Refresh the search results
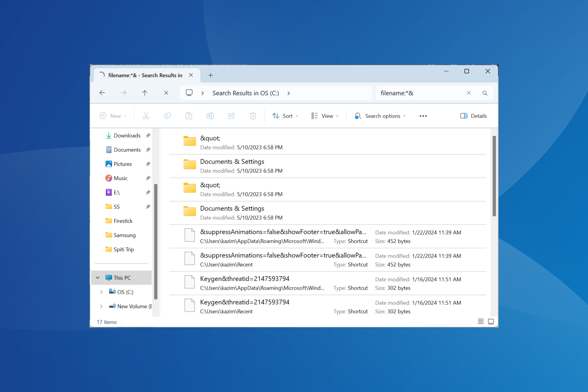588x392 pixels. click(166, 93)
